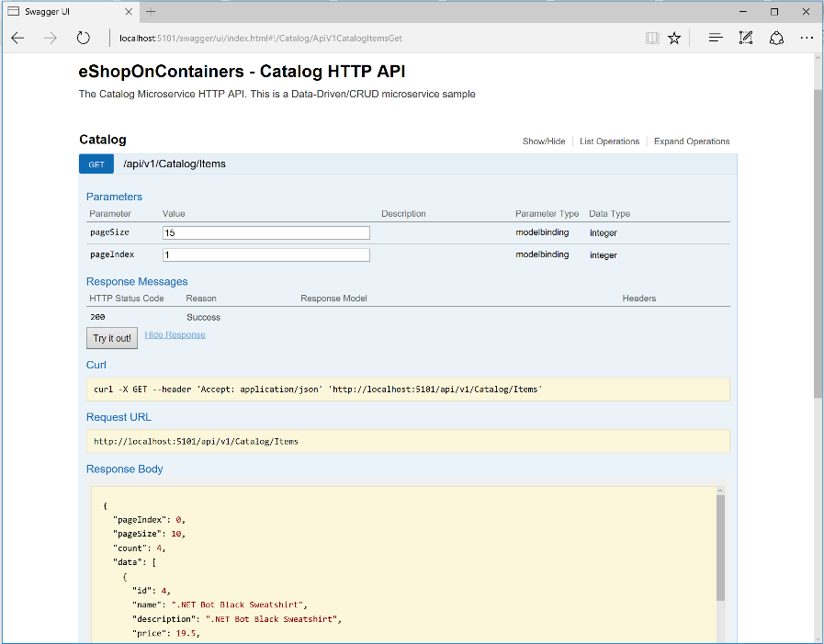Click the browser Forward arrow
This screenshot has width=824, height=644.
(50, 38)
